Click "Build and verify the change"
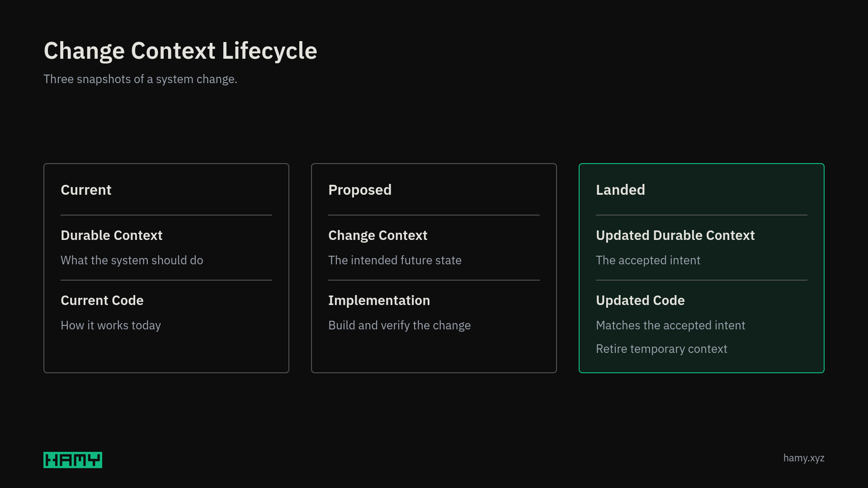The width and height of the screenshot is (868, 488). tap(399, 326)
